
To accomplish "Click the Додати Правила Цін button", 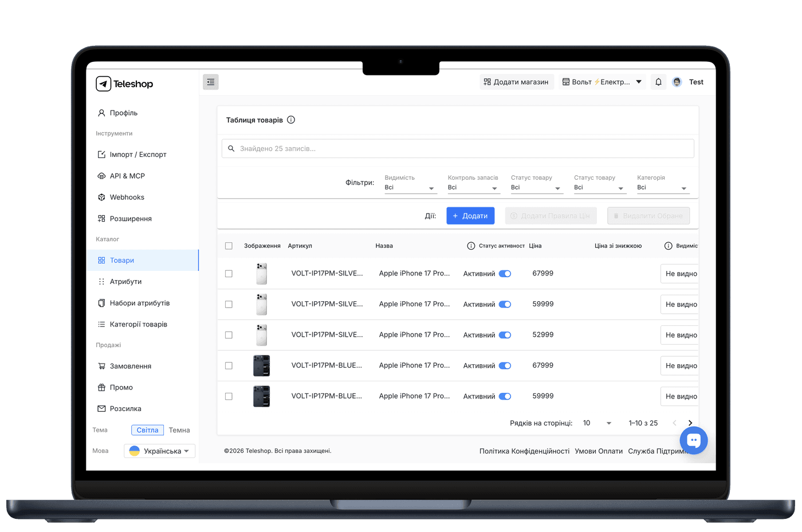I will pyautogui.click(x=551, y=216).
